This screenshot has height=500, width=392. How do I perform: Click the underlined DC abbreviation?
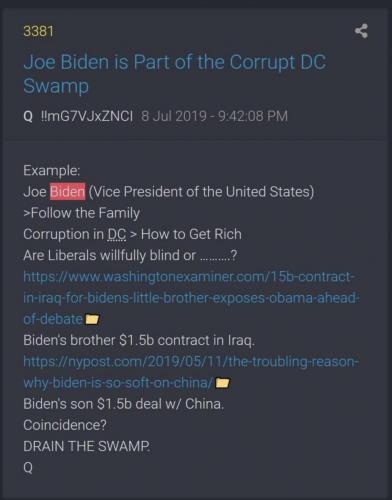[x=117, y=234]
